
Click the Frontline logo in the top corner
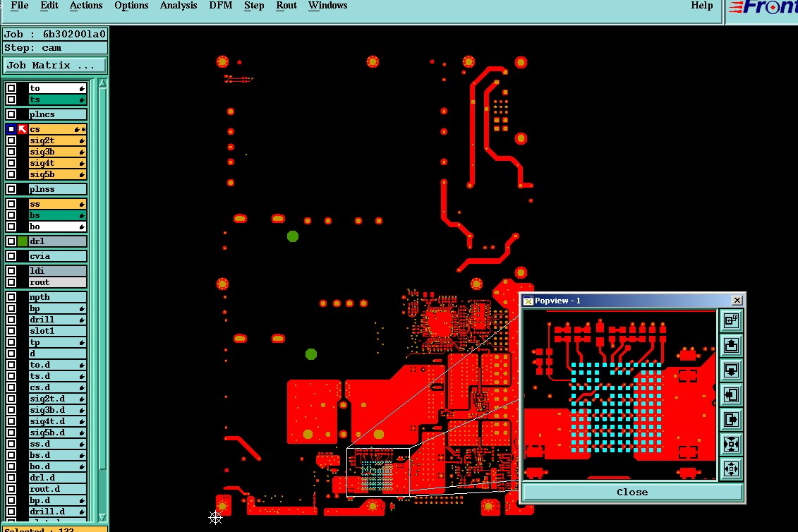(762, 7)
